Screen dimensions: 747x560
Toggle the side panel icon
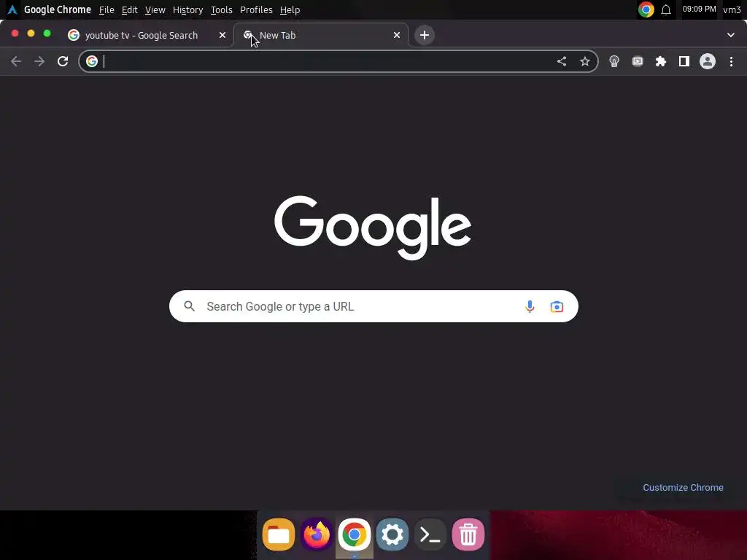(684, 61)
